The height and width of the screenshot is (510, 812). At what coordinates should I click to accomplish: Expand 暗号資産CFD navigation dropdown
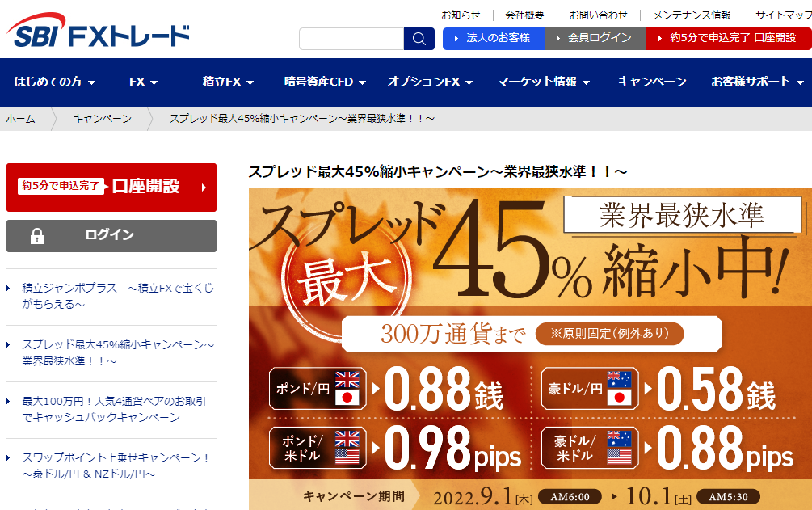point(325,82)
